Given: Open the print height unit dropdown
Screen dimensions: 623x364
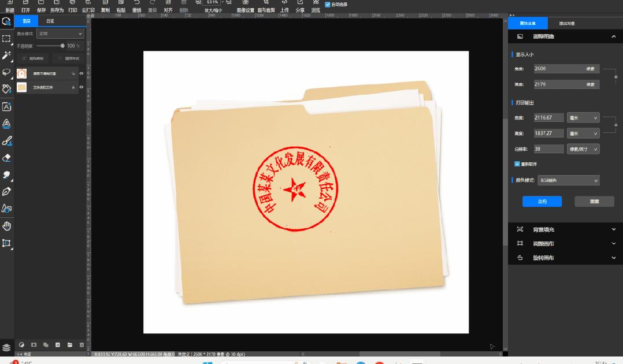Looking at the screenshot, I should click(x=583, y=133).
